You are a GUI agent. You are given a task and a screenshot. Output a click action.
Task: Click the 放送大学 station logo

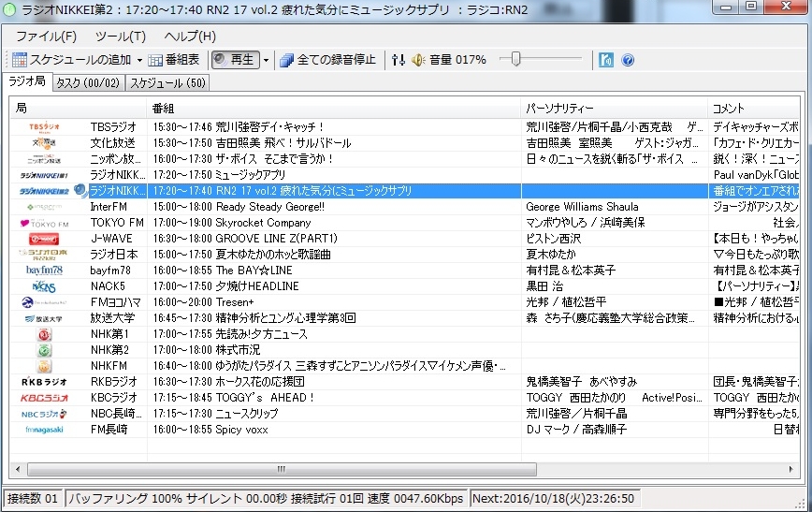pyautogui.click(x=44, y=318)
